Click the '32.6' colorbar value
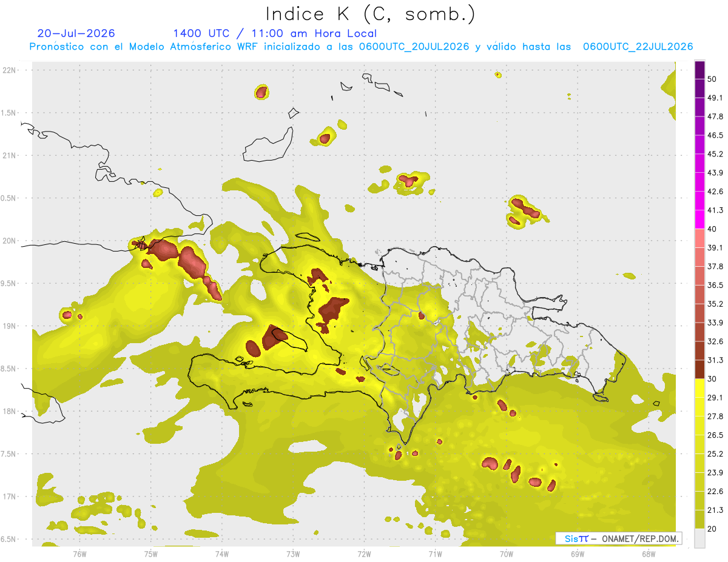Image resolution: width=728 pixels, height=562 pixels. [x=715, y=341]
